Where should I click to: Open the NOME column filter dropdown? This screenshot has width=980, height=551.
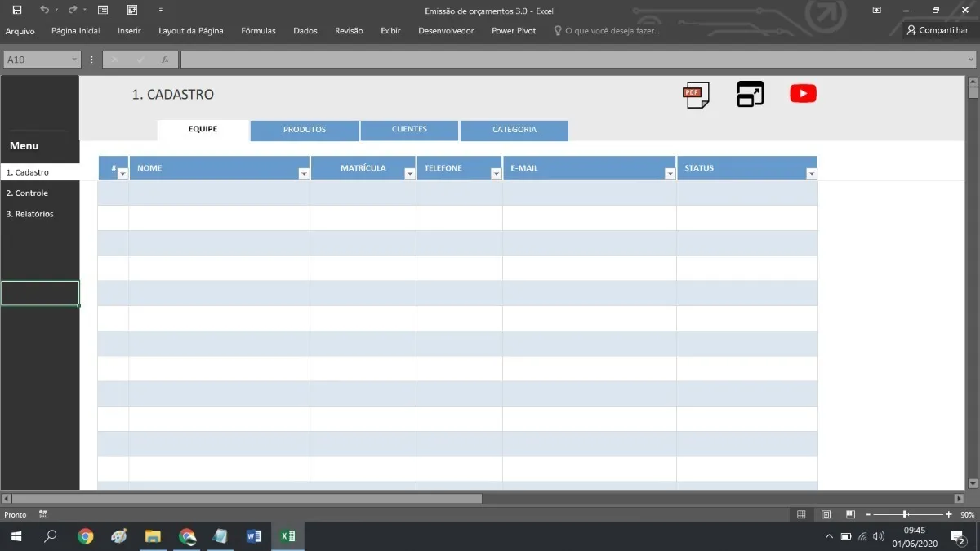click(x=304, y=173)
